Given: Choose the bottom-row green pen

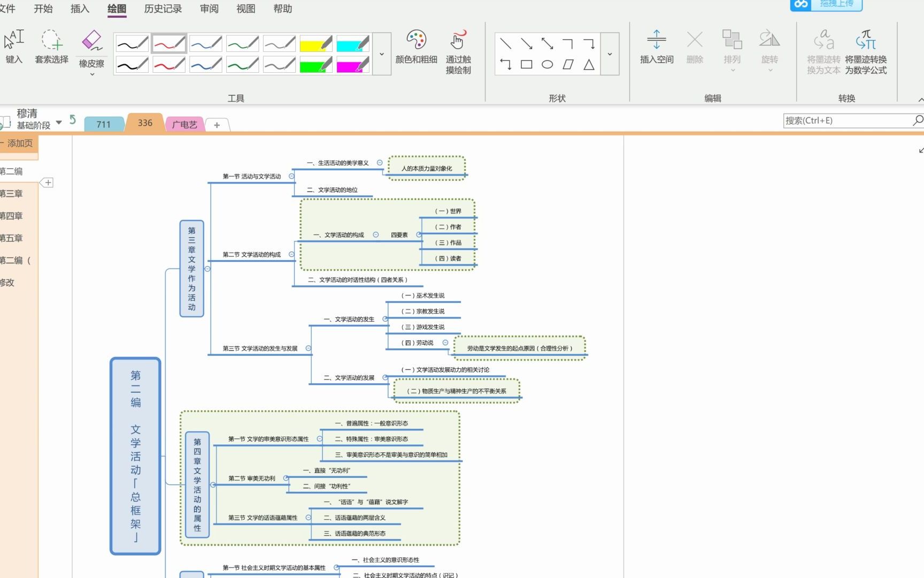Looking at the screenshot, I should tap(243, 65).
